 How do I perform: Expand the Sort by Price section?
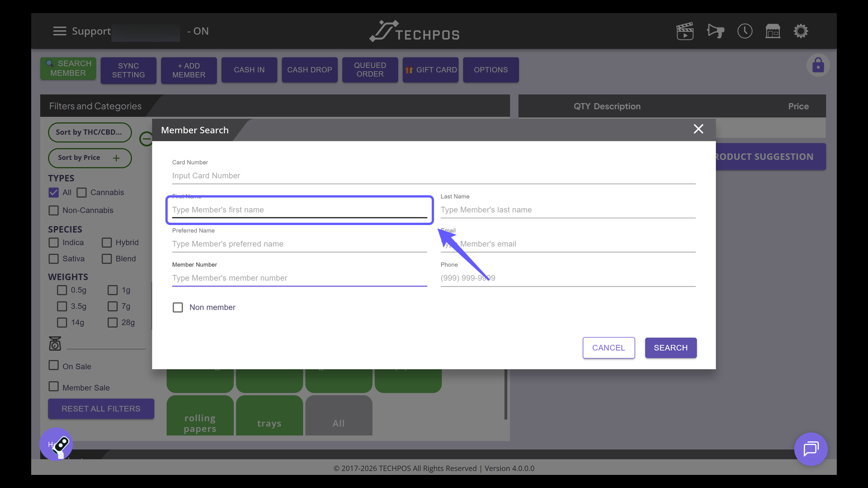pos(116,158)
